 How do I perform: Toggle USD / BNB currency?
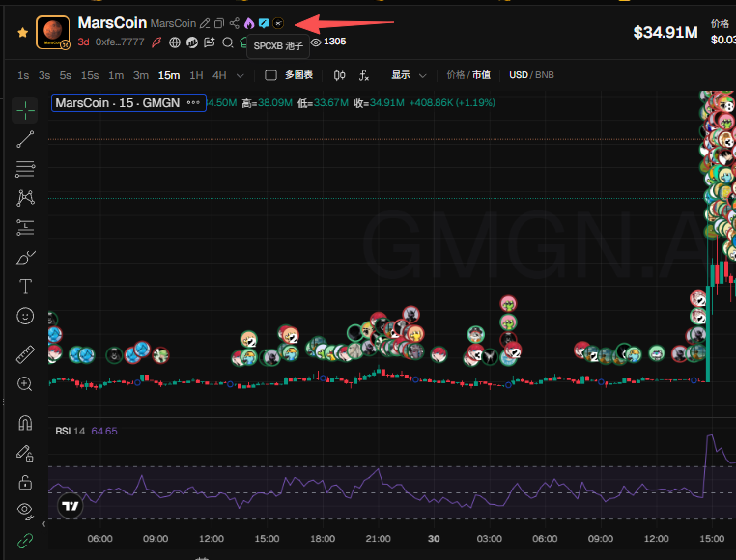pyautogui.click(x=531, y=75)
